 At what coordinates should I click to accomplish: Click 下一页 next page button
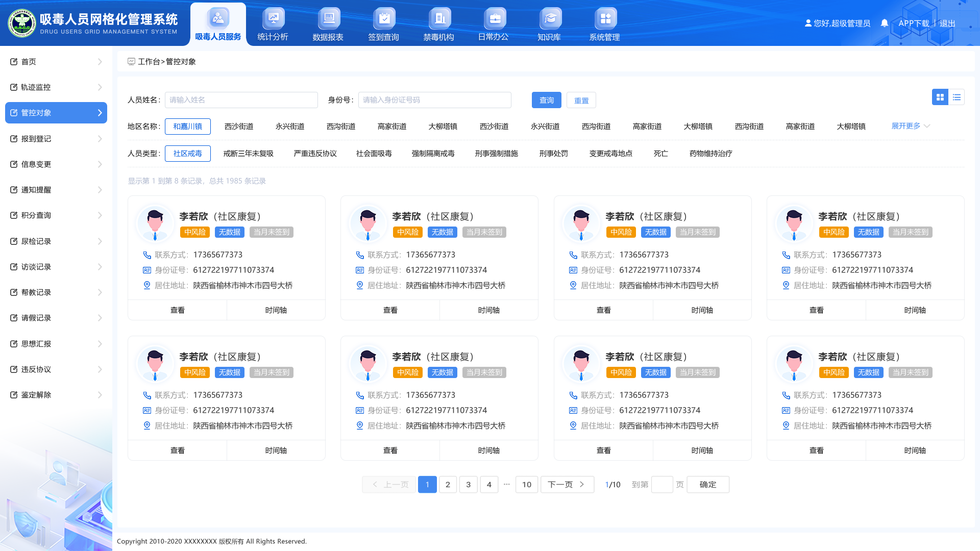coord(567,485)
